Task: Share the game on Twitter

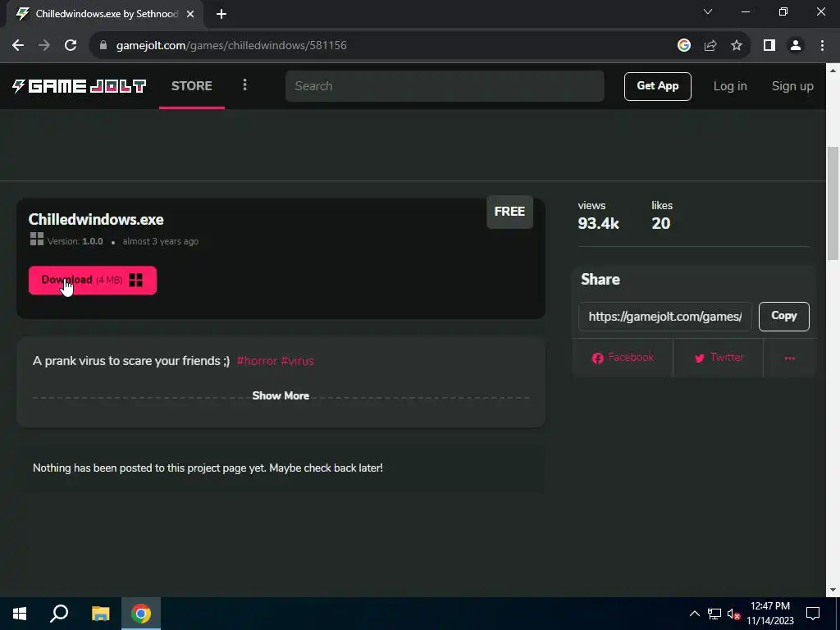Action: tap(719, 358)
